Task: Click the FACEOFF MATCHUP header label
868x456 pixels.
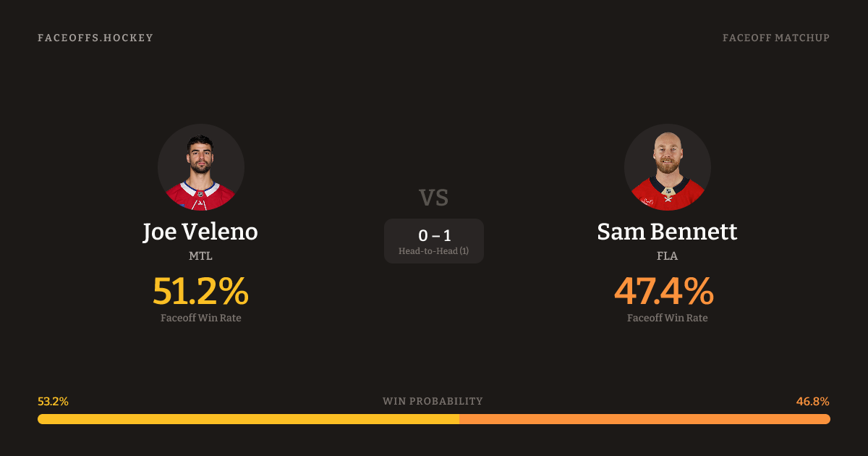Action: click(x=775, y=38)
